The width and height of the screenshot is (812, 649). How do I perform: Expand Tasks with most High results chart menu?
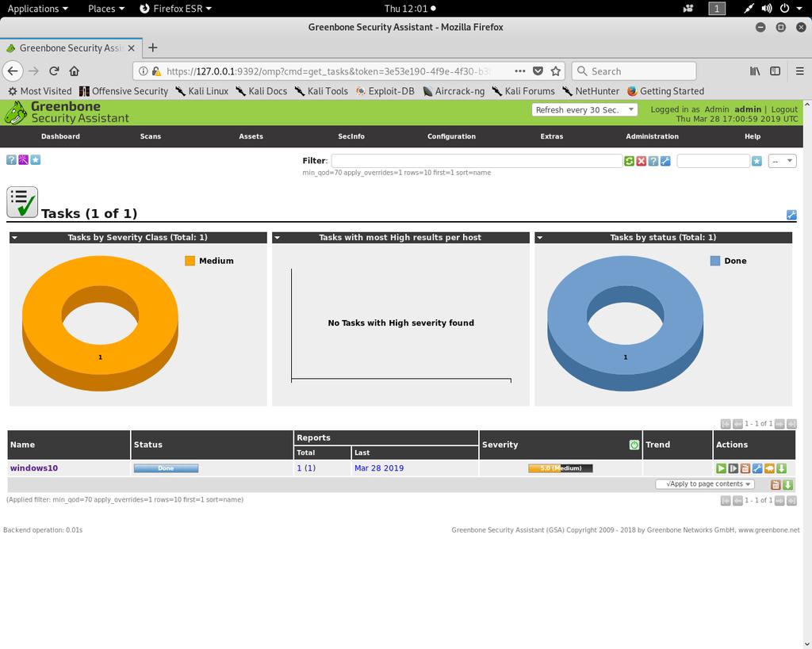(x=277, y=238)
